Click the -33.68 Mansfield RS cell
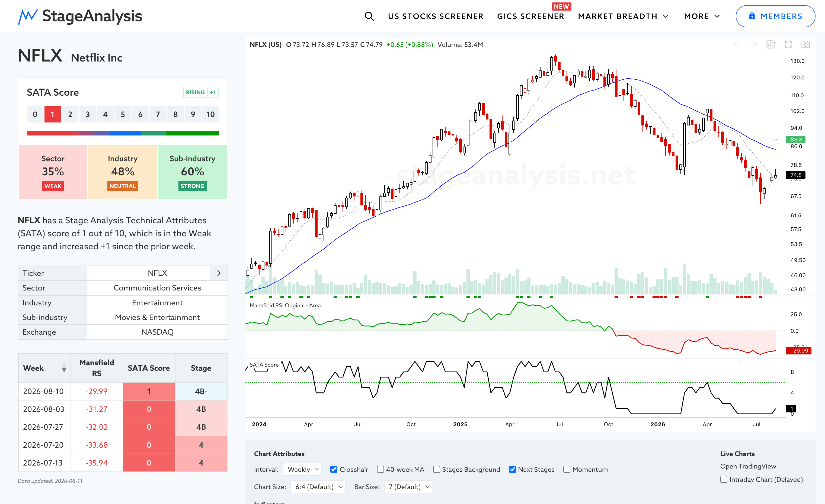The width and height of the screenshot is (825, 504). (x=97, y=445)
